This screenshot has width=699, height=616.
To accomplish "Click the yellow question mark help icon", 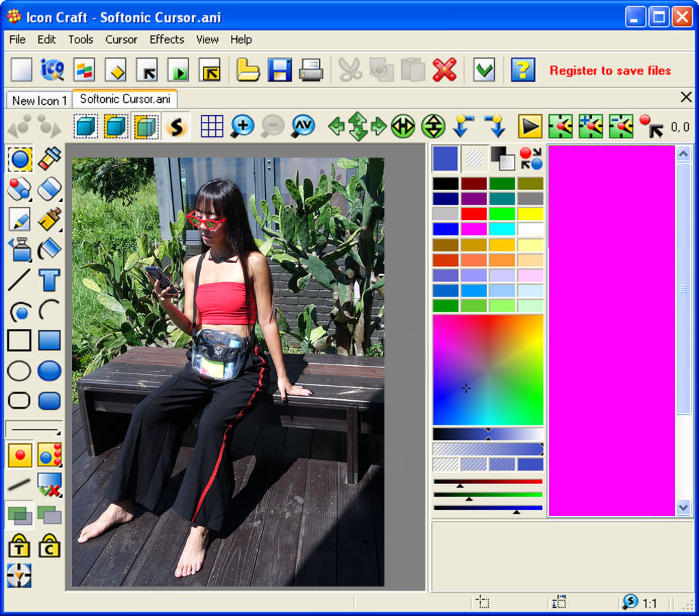I will (523, 70).
